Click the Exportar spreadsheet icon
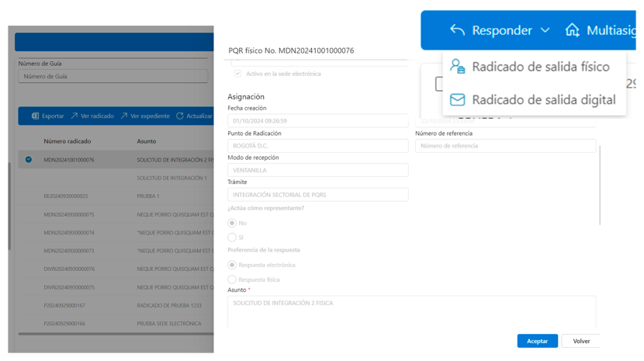 click(35, 116)
